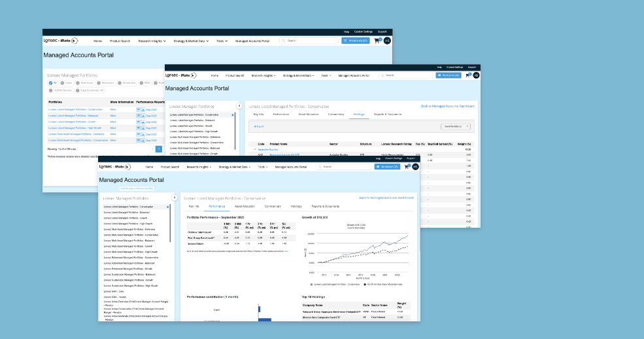This screenshot has height=339, width=644.
Task: Select the Listed filter chip
Action: pyautogui.click(x=67, y=83)
